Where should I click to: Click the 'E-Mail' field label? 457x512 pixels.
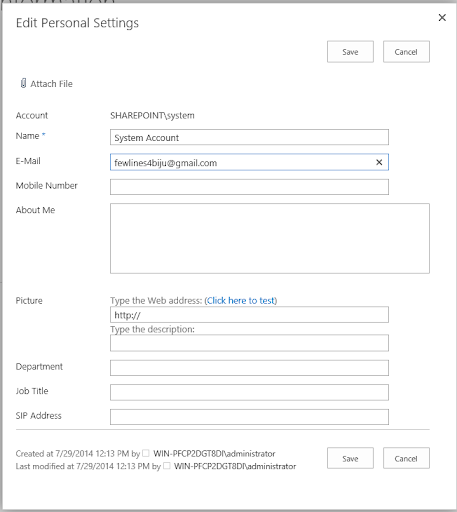point(28,161)
